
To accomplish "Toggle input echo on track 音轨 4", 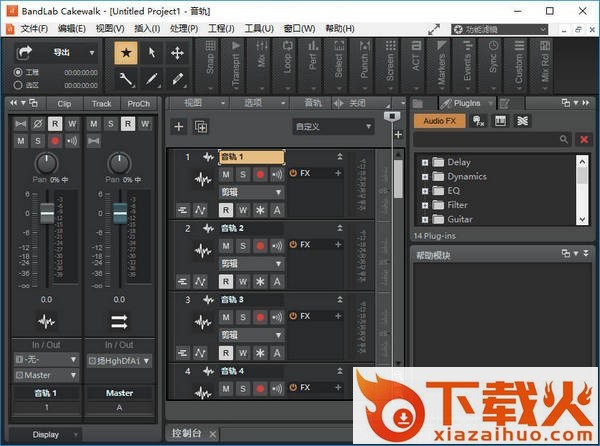I will click(x=277, y=389).
